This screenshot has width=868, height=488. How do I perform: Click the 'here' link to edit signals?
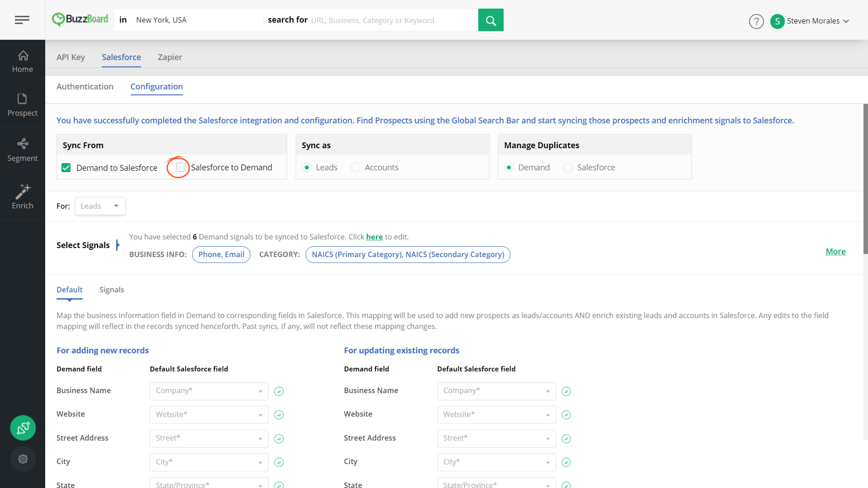point(374,237)
